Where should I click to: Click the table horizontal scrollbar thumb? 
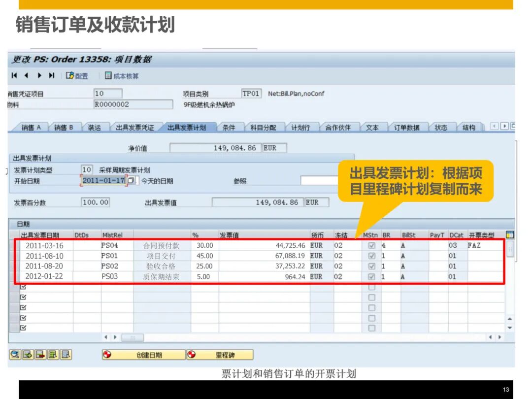pos(133,337)
